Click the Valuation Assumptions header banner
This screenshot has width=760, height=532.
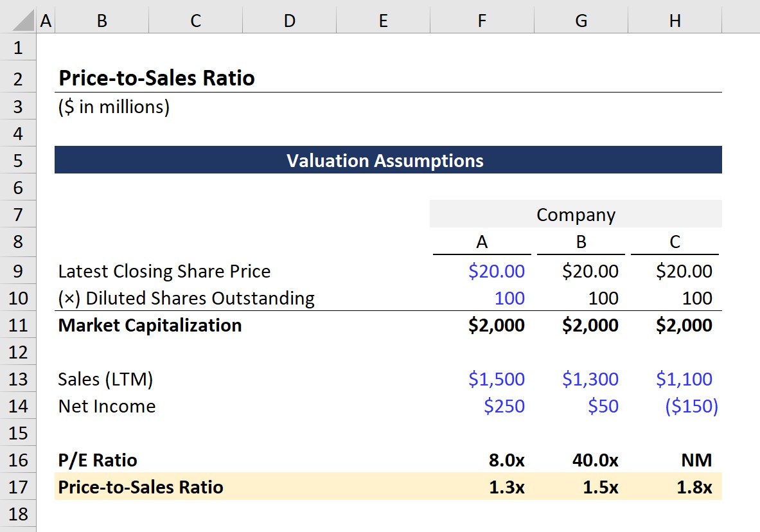coord(385,160)
